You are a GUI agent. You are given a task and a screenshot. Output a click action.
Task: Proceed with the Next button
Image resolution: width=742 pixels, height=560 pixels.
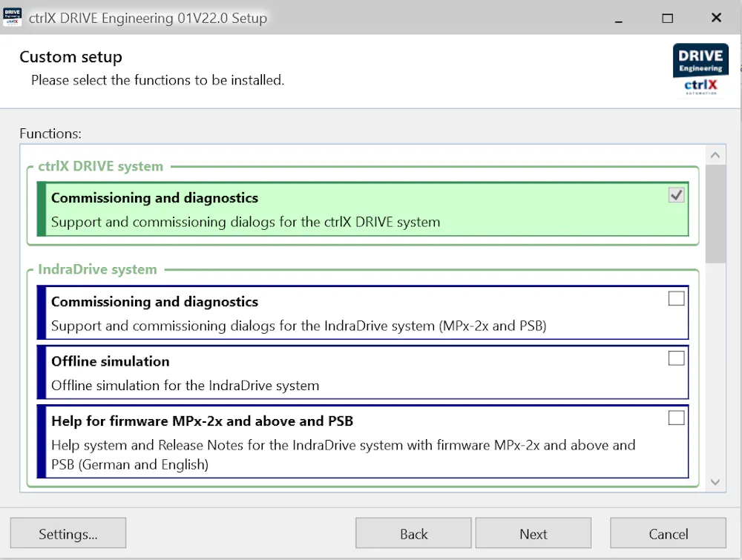coord(533,533)
